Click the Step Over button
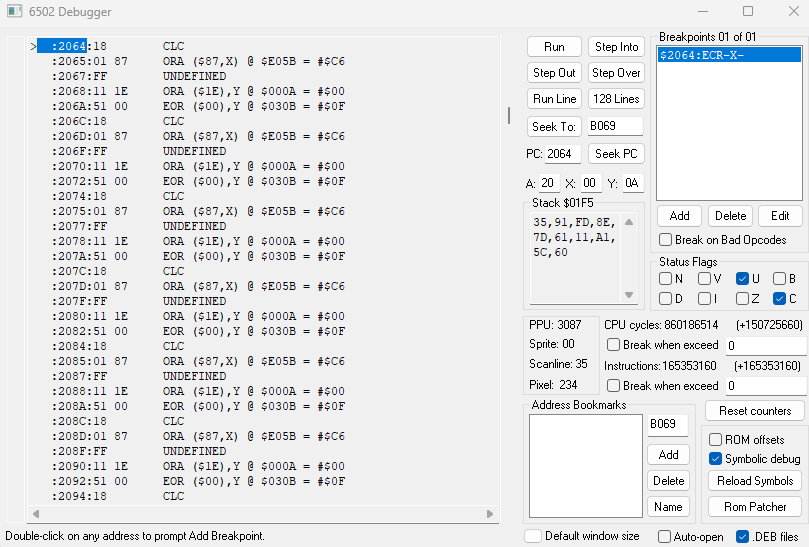The image size is (809, 547). point(616,73)
